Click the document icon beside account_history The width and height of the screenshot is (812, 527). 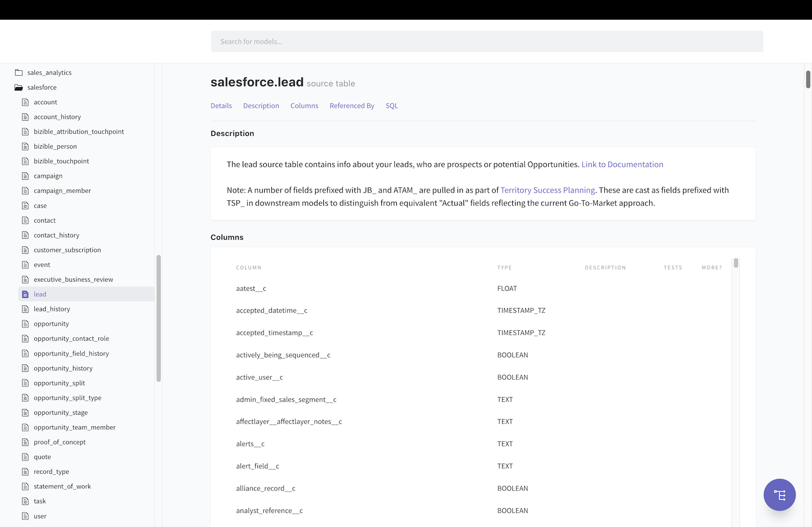(25, 117)
